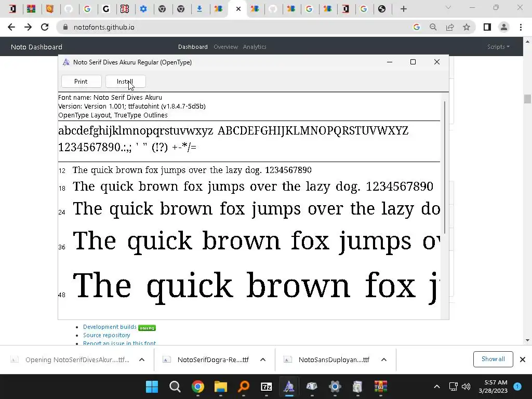Switch to the globe icon tab

[x=382, y=9]
